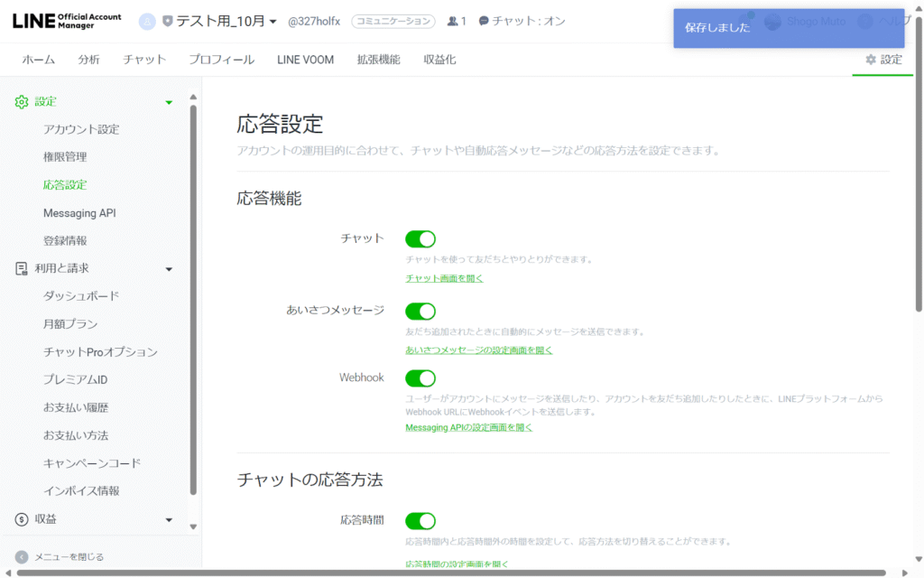The image size is (924, 578).
Task: Click the friends count person icon
Action: tap(453, 21)
